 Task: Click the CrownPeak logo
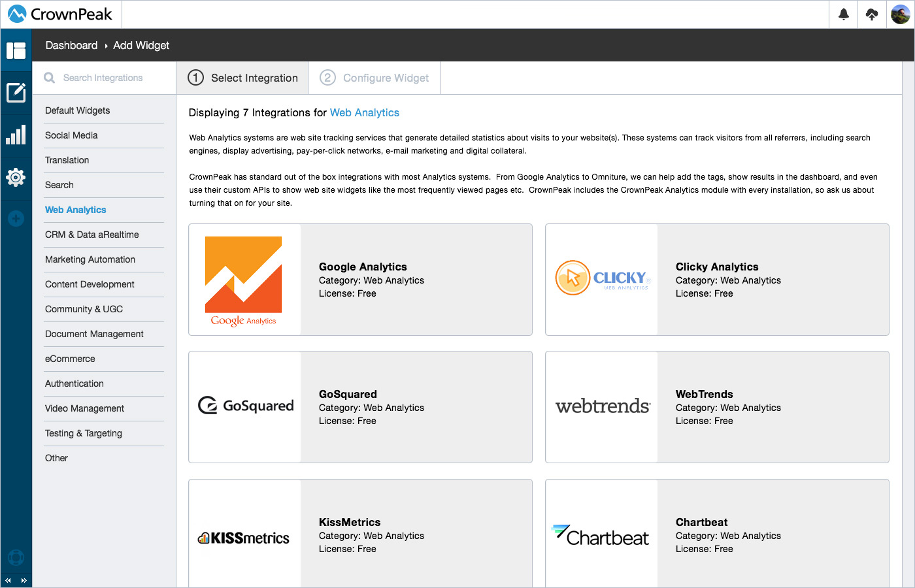(x=60, y=14)
